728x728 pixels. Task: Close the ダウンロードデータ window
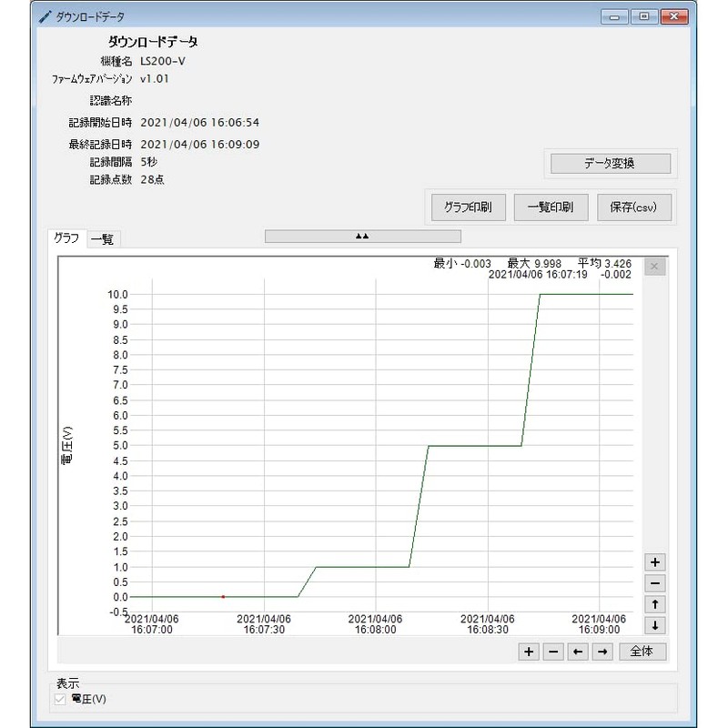pyautogui.click(x=674, y=16)
